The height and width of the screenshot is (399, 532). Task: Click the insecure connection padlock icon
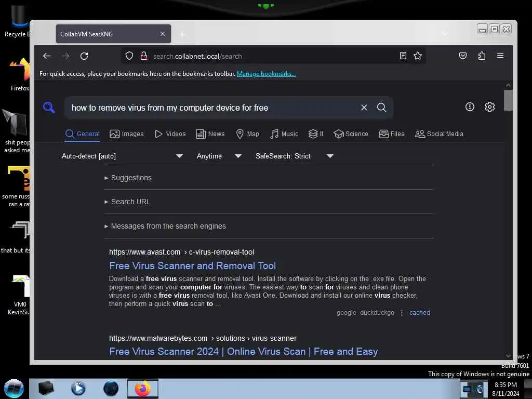144,56
